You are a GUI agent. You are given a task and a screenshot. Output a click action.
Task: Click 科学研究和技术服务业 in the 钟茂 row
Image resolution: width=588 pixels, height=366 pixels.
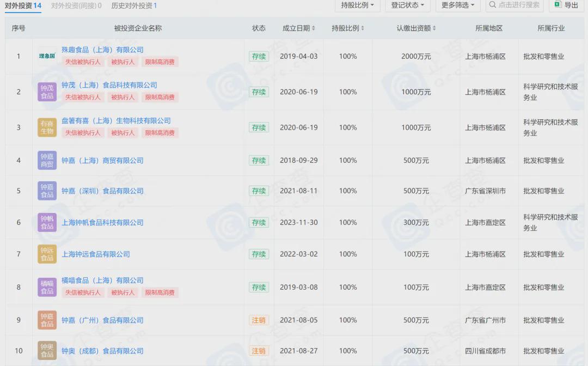(x=550, y=92)
